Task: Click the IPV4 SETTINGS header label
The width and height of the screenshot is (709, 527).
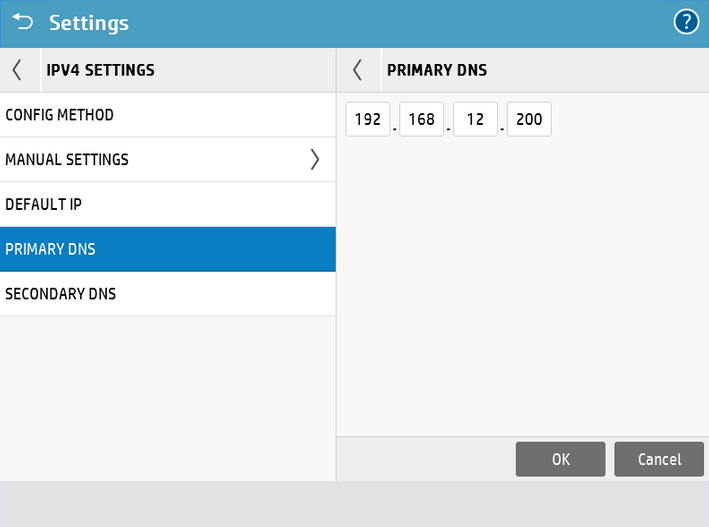Action: [x=100, y=70]
